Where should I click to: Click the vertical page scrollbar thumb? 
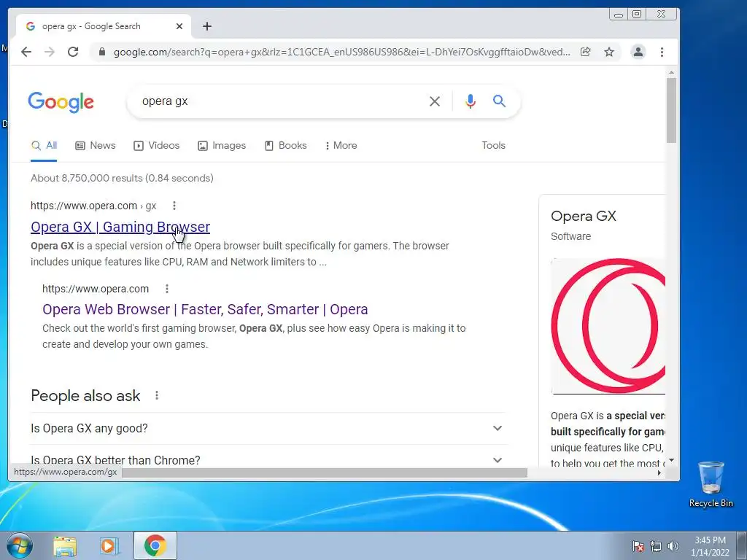[671, 110]
